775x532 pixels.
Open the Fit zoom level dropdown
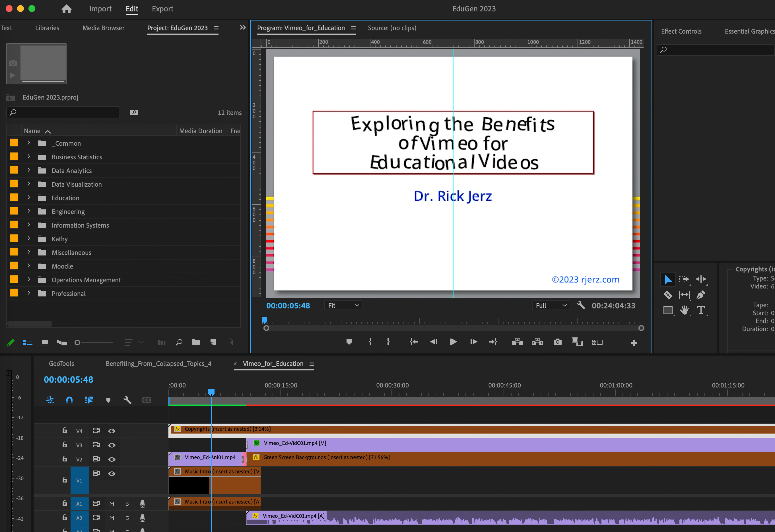click(x=343, y=306)
